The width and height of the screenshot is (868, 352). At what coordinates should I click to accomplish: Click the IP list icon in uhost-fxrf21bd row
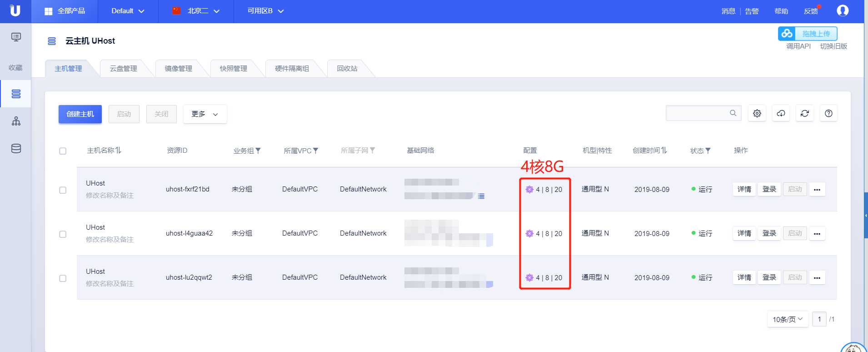[481, 196]
